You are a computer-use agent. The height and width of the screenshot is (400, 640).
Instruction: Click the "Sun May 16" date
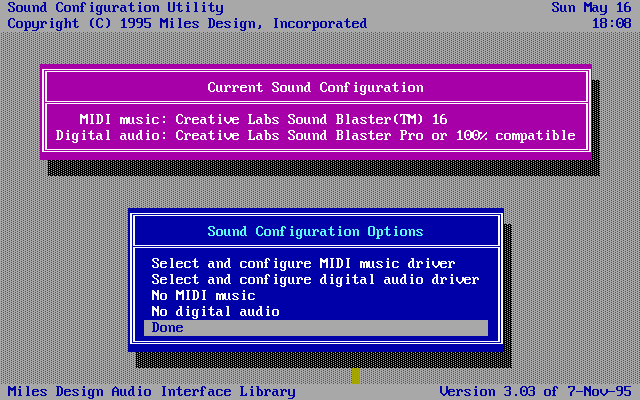(591, 8)
